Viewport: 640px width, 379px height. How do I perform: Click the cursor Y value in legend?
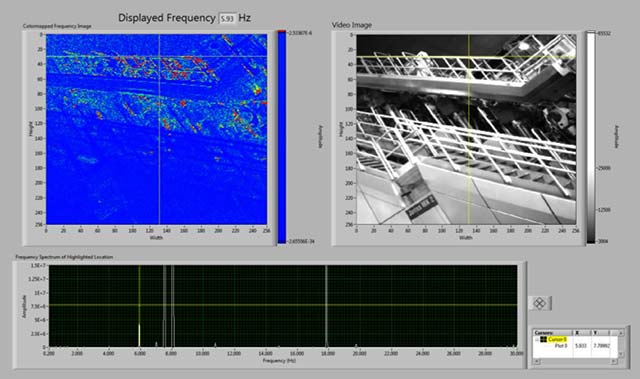pos(601,346)
